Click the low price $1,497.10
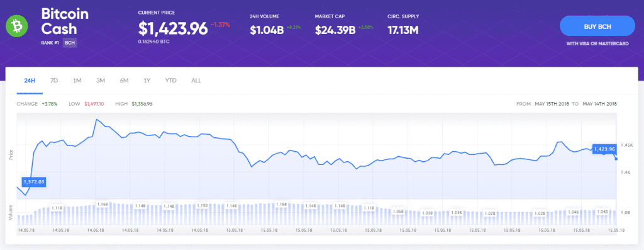The height and width of the screenshot is (250, 644). (94, 104)
